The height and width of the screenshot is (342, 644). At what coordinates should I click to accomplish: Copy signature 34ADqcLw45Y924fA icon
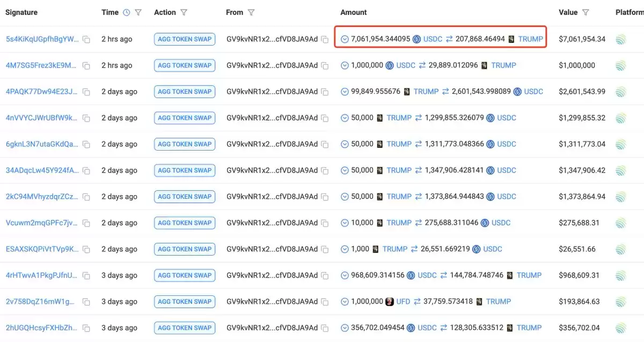86,170
